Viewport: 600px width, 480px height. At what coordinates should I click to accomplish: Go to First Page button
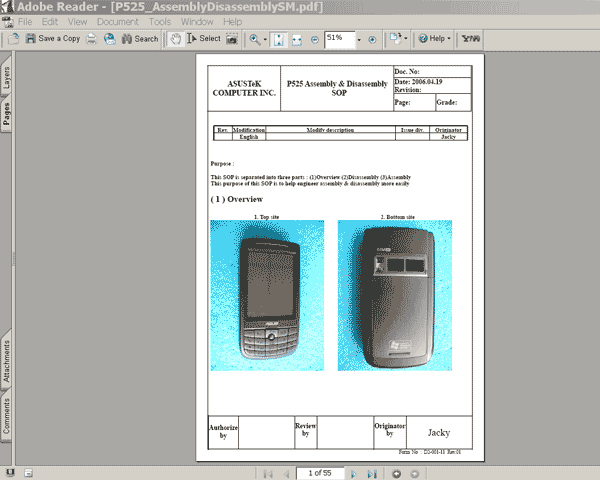(268, 474)
